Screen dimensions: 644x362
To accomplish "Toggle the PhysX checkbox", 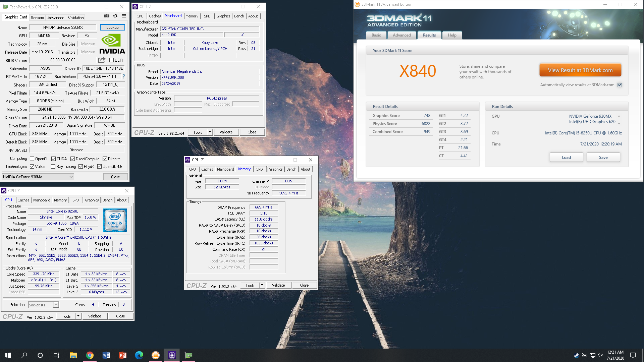I will click(x=81, y=167).
